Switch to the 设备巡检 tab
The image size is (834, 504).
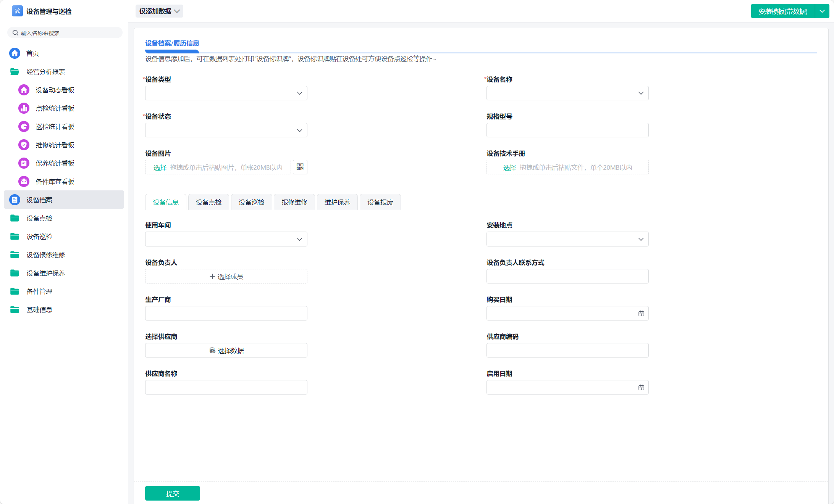point(251,202)
